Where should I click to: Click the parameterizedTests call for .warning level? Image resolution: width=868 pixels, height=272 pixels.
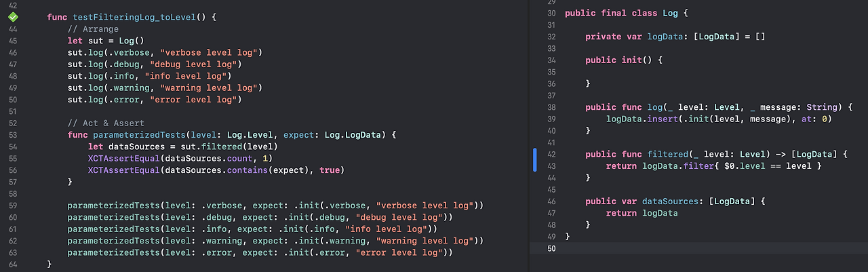click(x=275, y=241)
